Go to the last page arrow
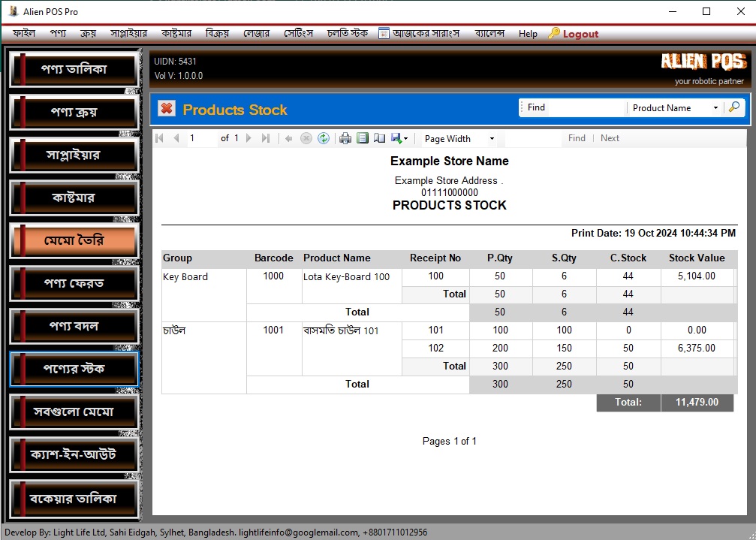The image size is (756, 540). point(265,138)
